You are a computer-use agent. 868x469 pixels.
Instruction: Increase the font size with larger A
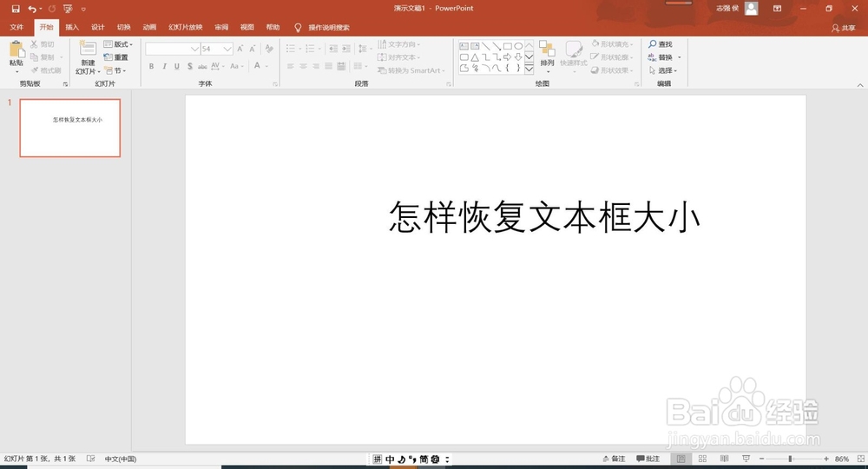coord(240,49)
